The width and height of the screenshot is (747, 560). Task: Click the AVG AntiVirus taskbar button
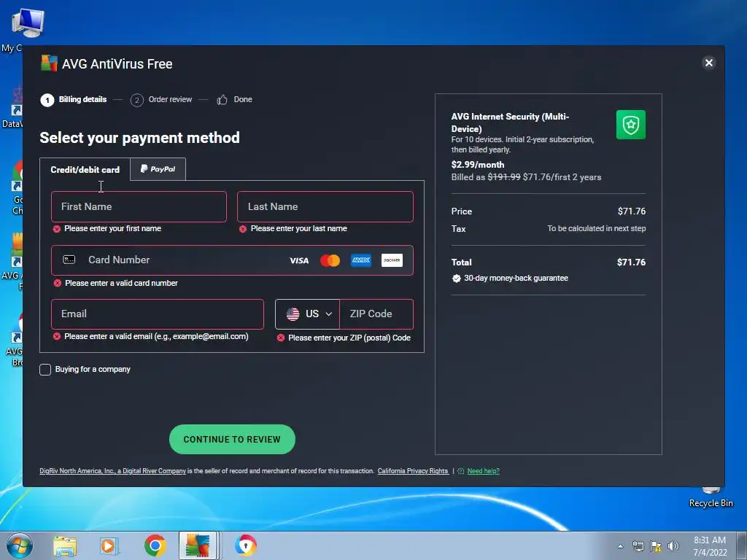click(198, 545)
